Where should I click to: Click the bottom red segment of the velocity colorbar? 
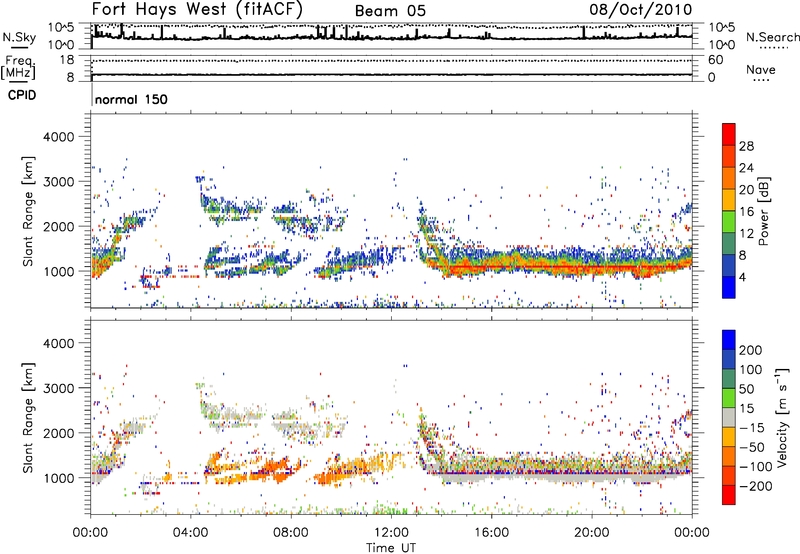[x=729, y=495]
